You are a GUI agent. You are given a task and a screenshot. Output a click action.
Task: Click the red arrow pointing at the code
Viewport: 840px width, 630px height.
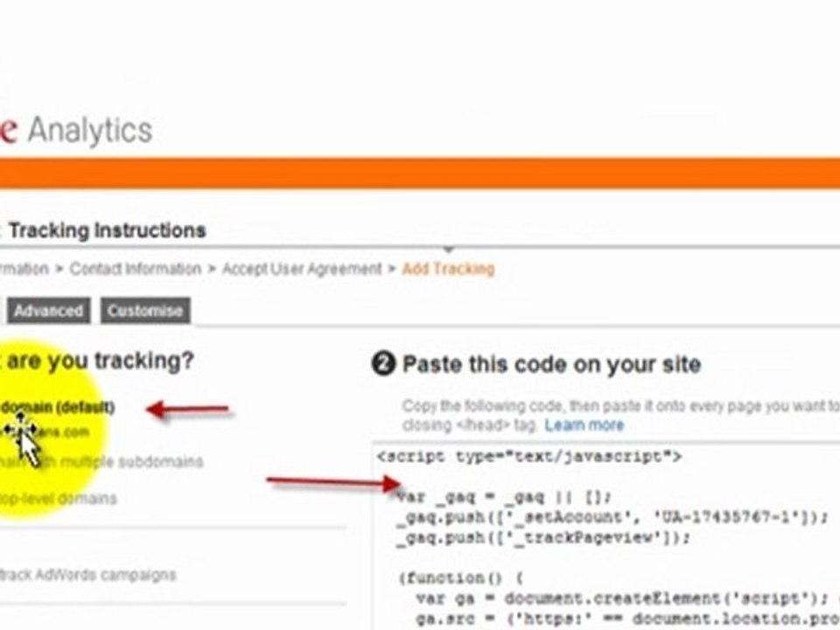(x=333, y=482)
